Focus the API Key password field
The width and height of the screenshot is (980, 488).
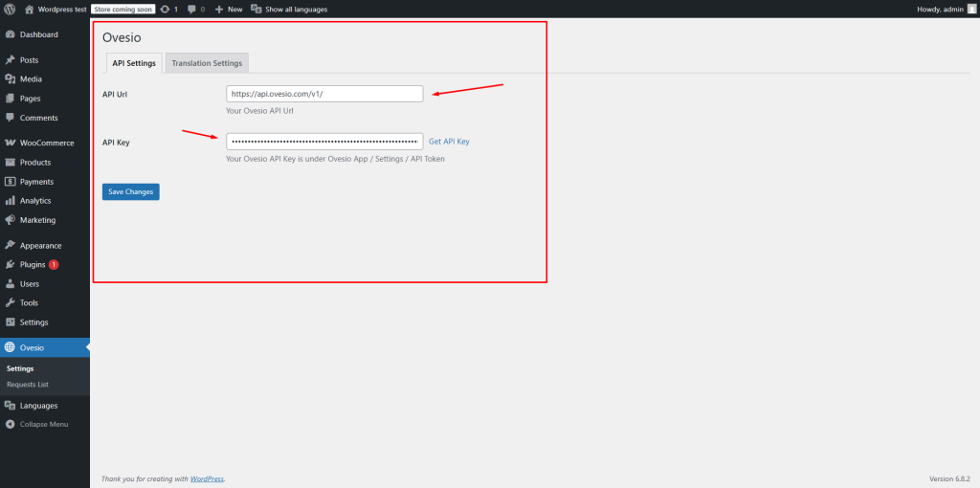[x=324, y=142]
